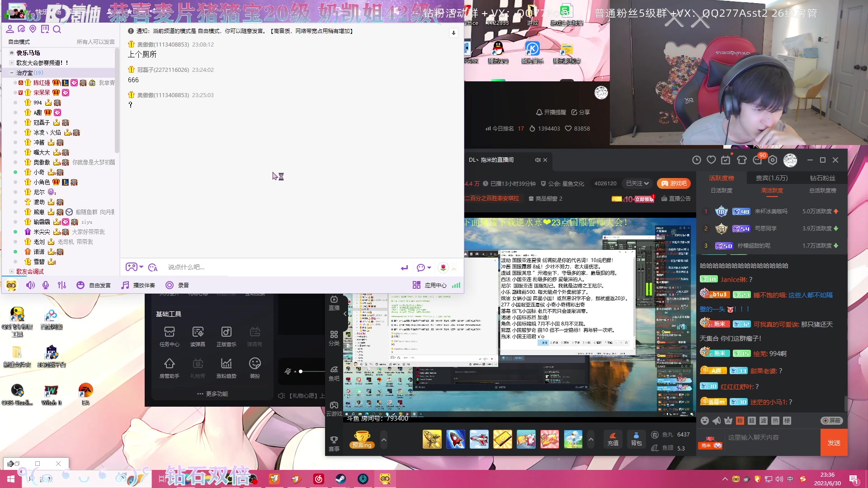Mute the DL拖米的直播间 tab audio

tap(538, 160)
